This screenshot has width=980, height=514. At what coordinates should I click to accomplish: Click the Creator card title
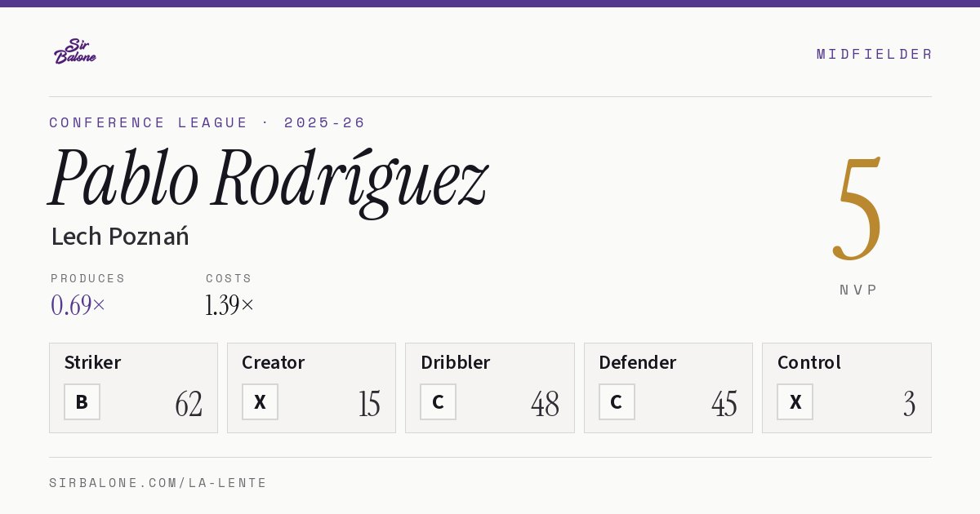tap(273, 362)
